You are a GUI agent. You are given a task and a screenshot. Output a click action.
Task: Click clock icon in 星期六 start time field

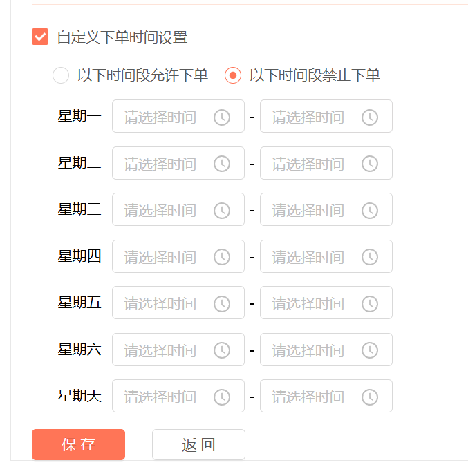click(222, 350)
